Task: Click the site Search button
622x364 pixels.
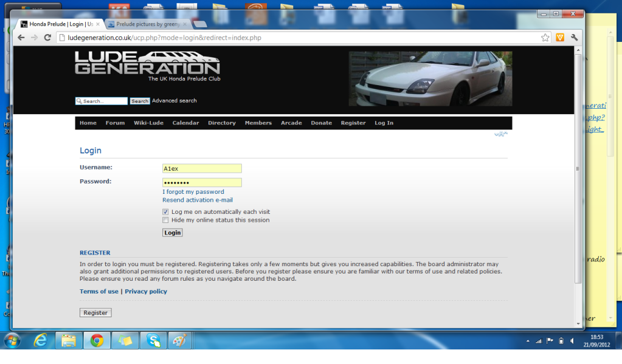Action: coord(140,101)
